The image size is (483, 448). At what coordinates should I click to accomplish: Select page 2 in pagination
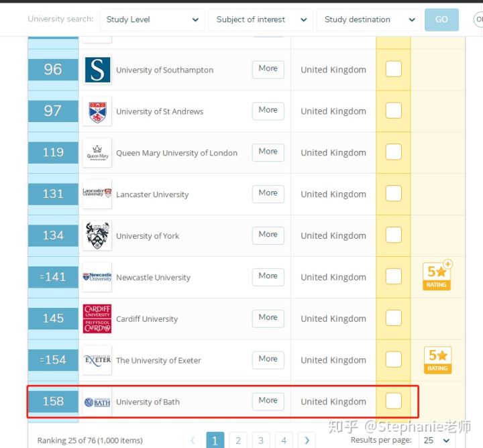[238, 441]
